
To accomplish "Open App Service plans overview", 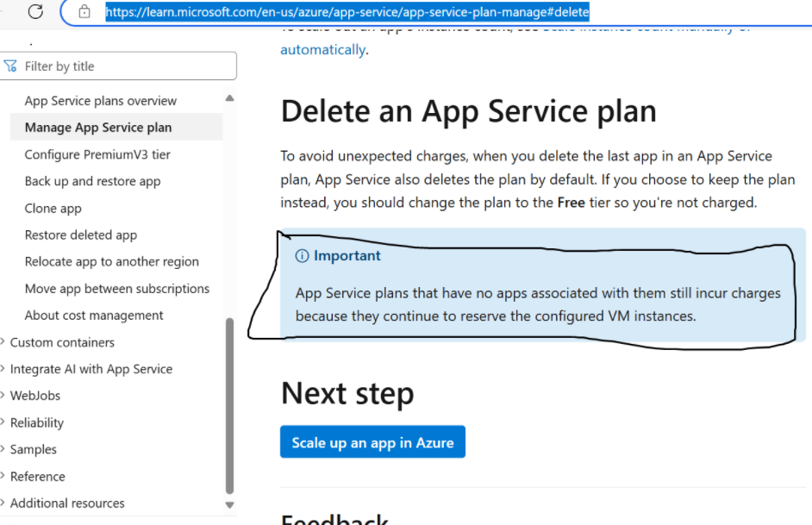I will coord(101,101).
